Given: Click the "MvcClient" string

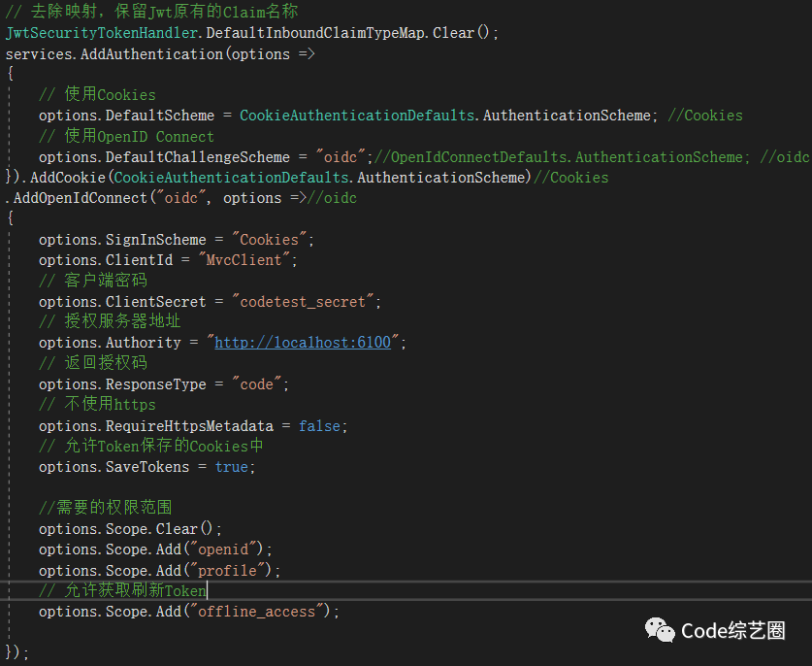Looking at the screenshot, I should pos(244,260).
